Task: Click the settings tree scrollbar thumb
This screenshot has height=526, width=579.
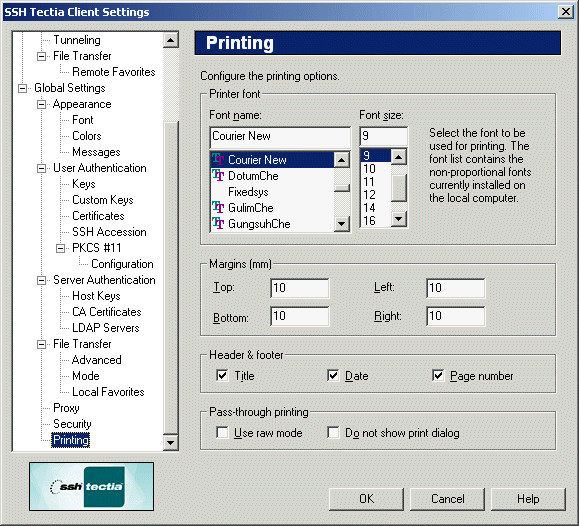Action: point(171,277)
